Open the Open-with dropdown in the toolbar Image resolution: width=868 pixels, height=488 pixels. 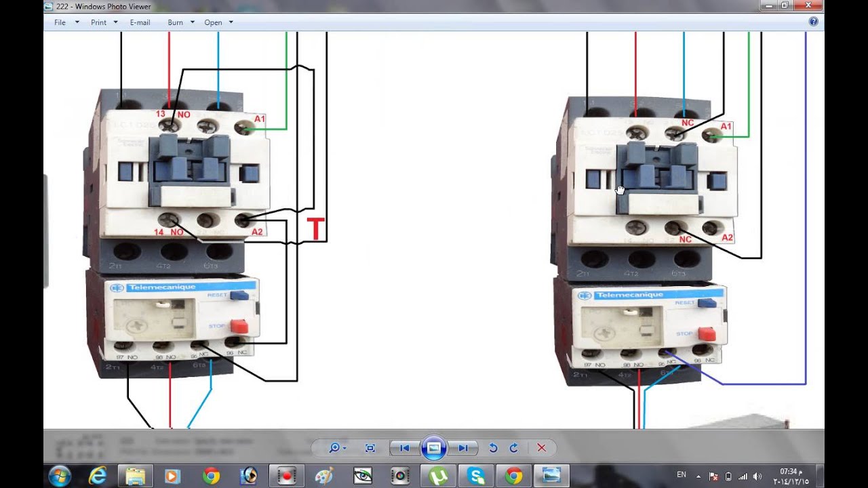(x=219, y=22)
